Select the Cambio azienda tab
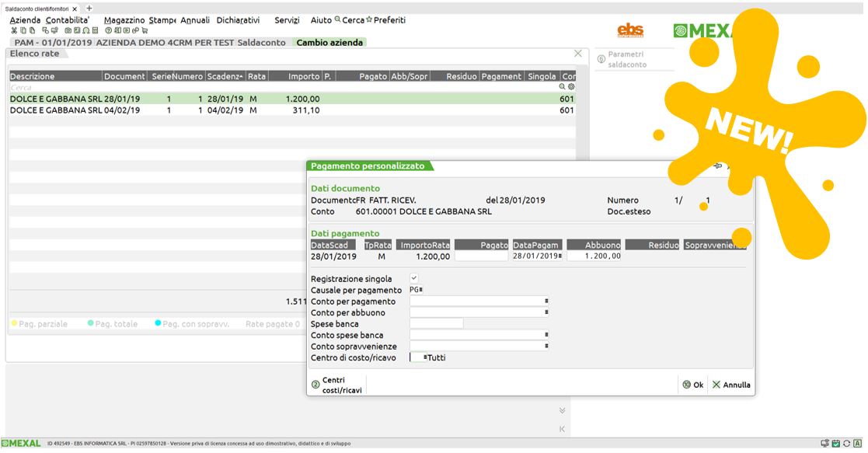 pos(329,42)
